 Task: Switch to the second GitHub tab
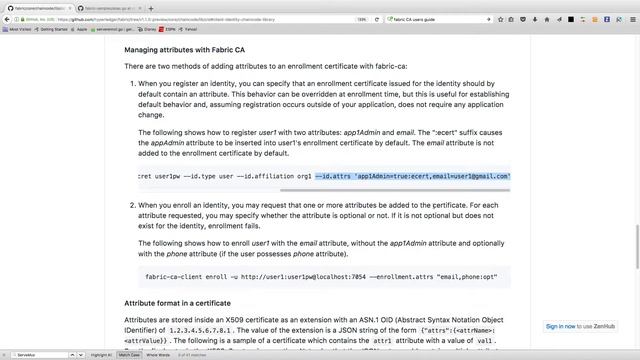[x=110, y=8]
